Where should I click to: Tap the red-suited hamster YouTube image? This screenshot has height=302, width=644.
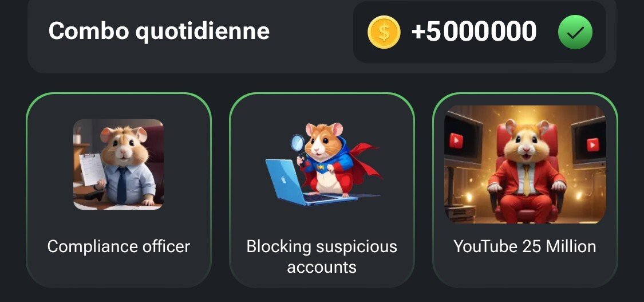tap(525, 164)
